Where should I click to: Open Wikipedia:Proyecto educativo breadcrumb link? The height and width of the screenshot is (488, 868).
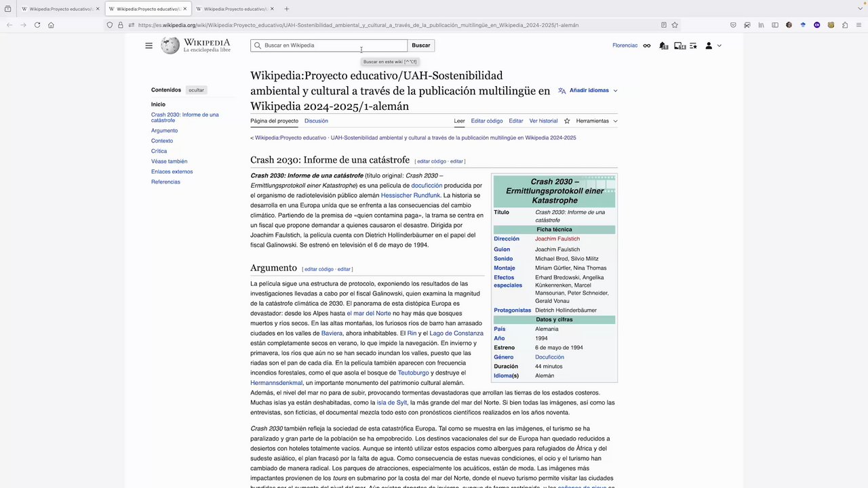pyautogui.click(x=290, y=138)
